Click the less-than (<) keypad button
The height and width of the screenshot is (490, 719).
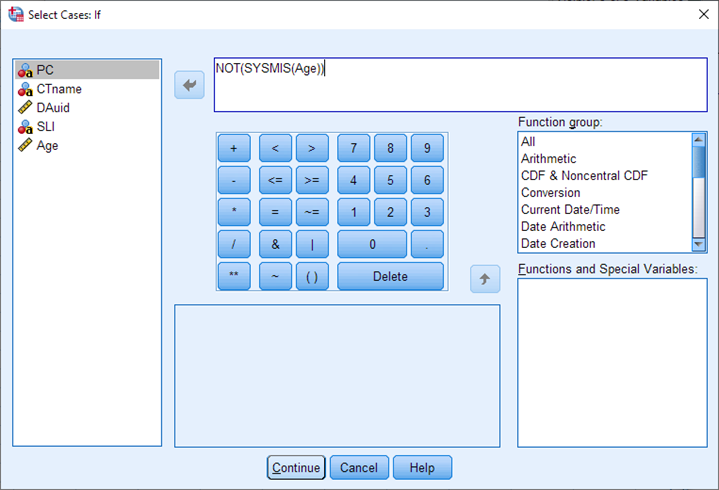point(275,148)
